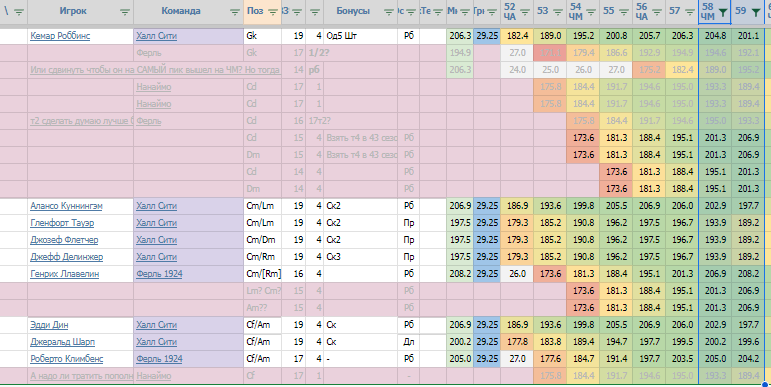
Task: Open the filter icon in Поз column header
Action: [x=273, y=13]
